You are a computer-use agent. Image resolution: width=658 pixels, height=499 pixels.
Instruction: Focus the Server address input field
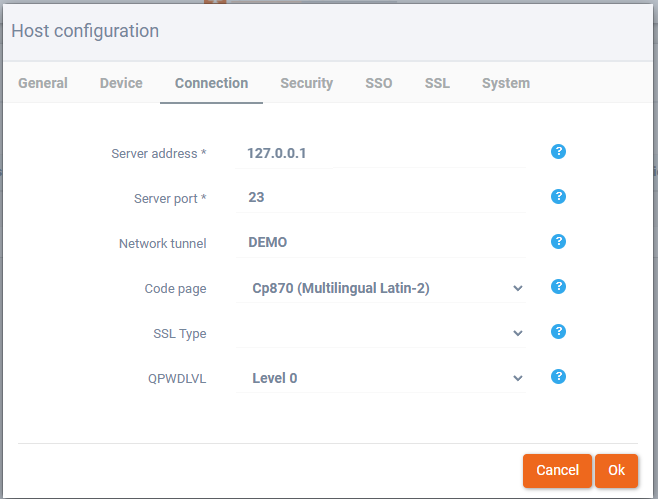click(382, 153)
